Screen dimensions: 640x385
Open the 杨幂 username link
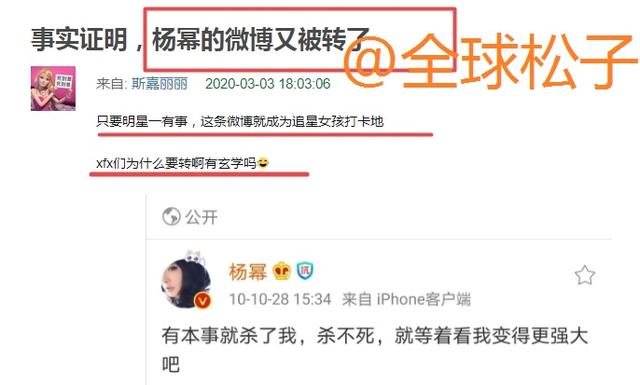point(248,272)
